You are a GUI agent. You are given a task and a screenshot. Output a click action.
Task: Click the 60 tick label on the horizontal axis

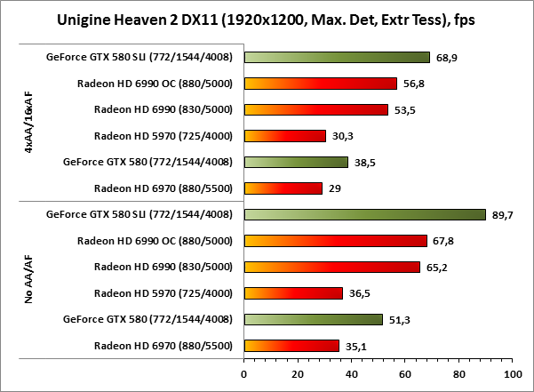[405, 372]
